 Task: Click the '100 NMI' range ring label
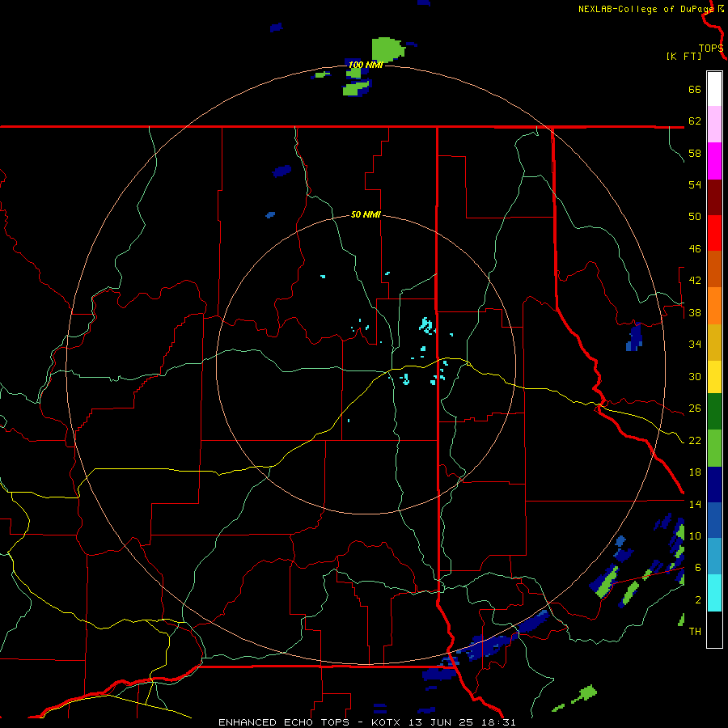[366, 65]
